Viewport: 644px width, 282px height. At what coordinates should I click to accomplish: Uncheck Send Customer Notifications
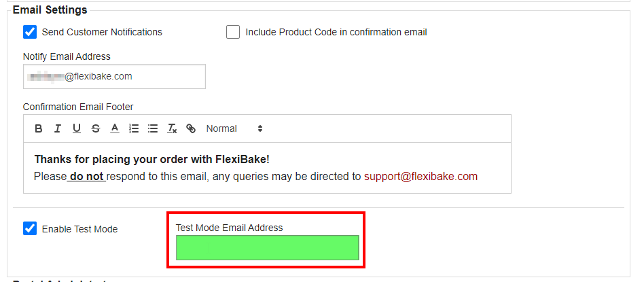click(30, 32)
